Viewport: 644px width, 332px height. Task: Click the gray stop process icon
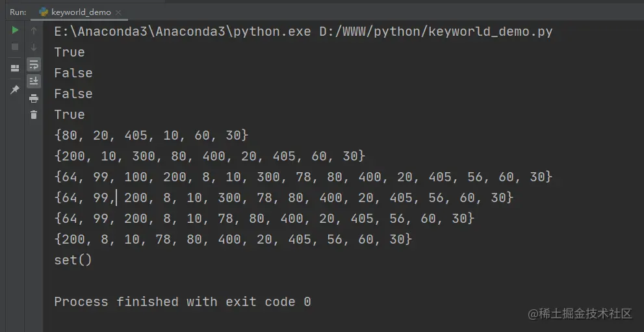[15, 47]
